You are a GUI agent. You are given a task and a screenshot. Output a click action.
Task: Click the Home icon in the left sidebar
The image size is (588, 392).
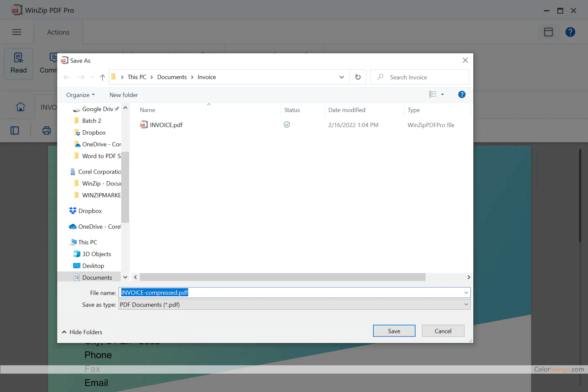[20, 107]
